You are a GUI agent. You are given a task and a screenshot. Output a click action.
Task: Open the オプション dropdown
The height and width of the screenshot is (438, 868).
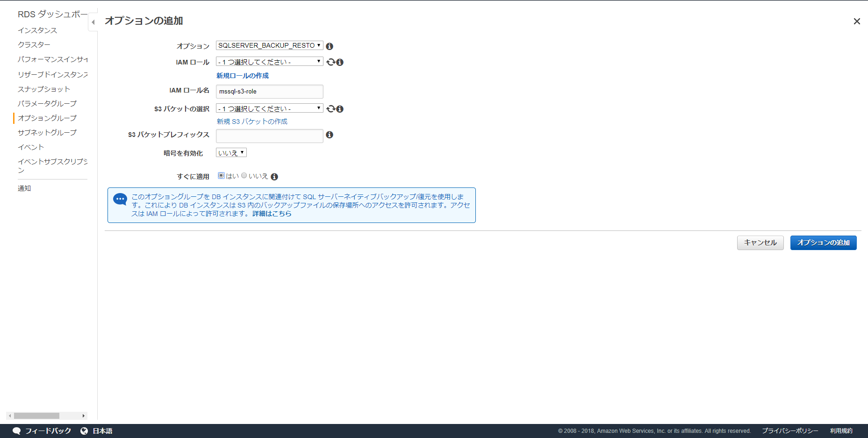click(269, 45)
